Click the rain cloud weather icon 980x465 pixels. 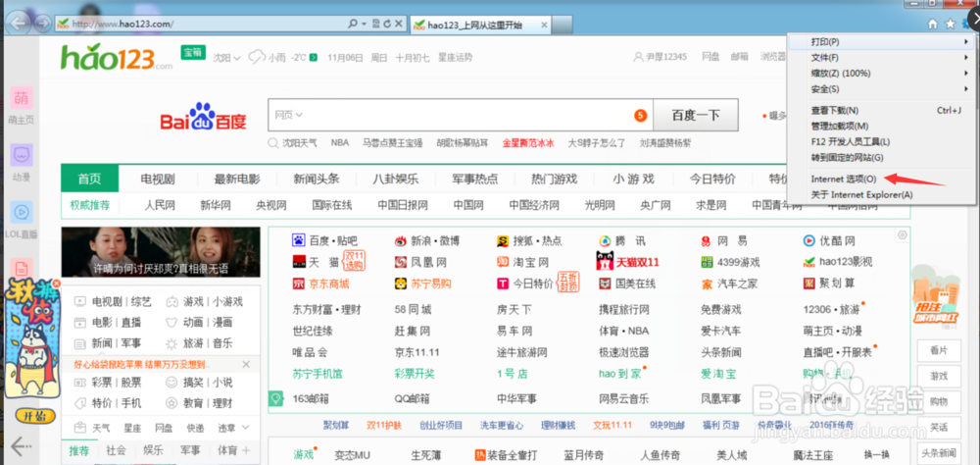coord(257,58)
